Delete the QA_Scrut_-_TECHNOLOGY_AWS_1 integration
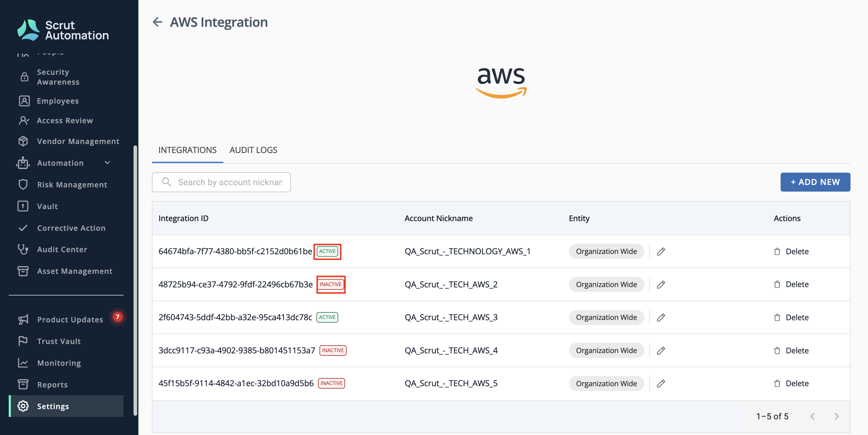This screenshot has width=868, height=435. (x=791, y=252)
